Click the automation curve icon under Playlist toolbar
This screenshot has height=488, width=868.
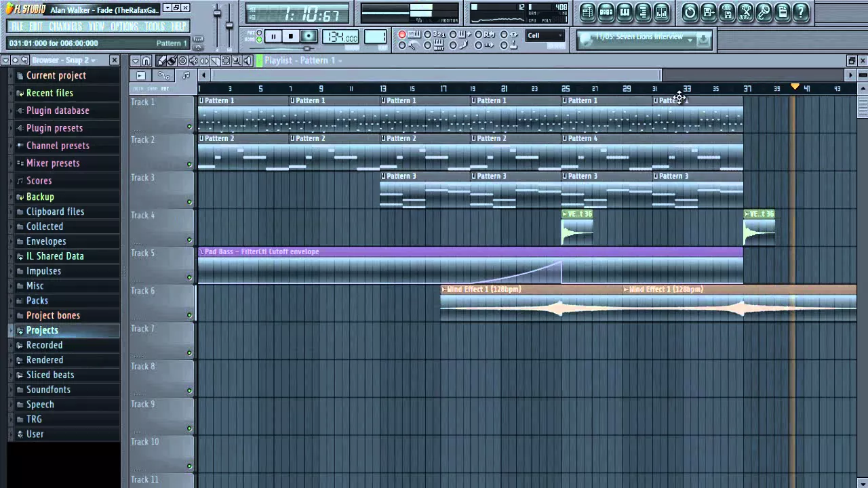point(163,75)
